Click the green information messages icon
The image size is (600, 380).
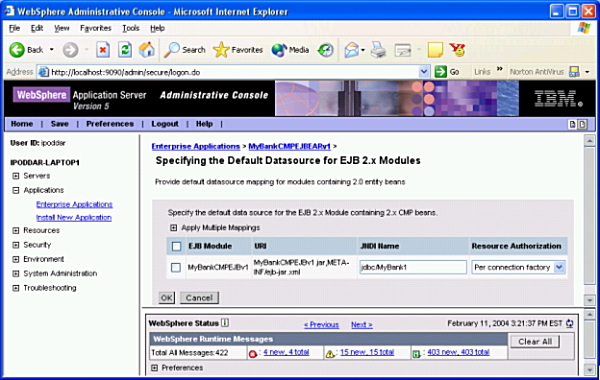click(x=416, y=354)
